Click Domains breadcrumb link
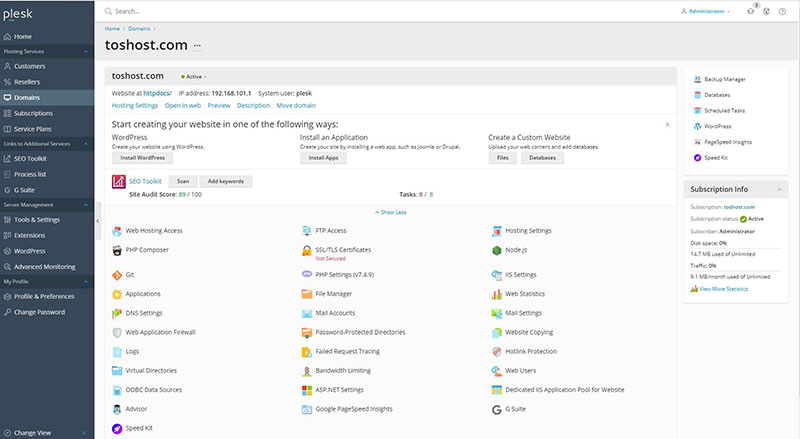The width and height of the screenshot is (800, 439). coord(139,29)
